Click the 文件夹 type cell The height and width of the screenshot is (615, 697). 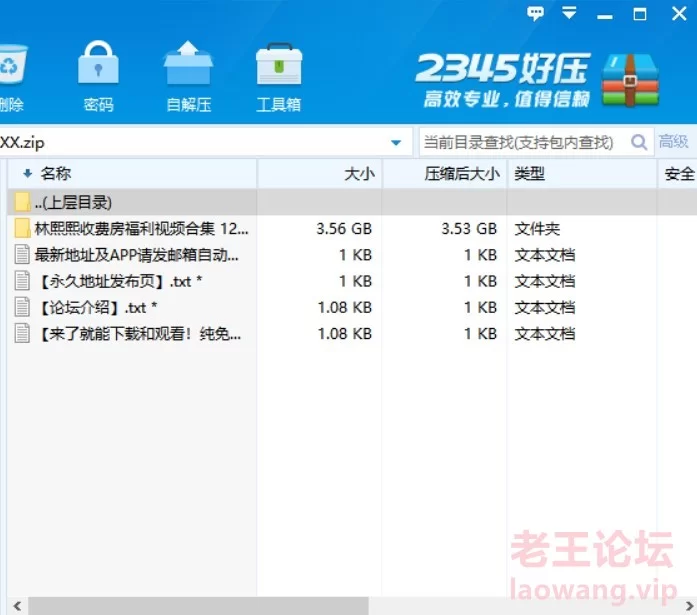pos(537,229)
